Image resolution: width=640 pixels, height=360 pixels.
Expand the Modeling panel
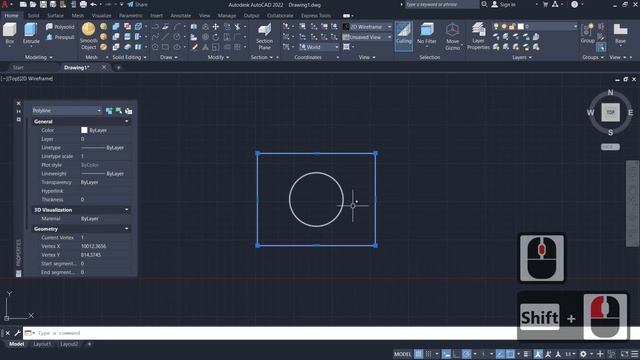39,58
